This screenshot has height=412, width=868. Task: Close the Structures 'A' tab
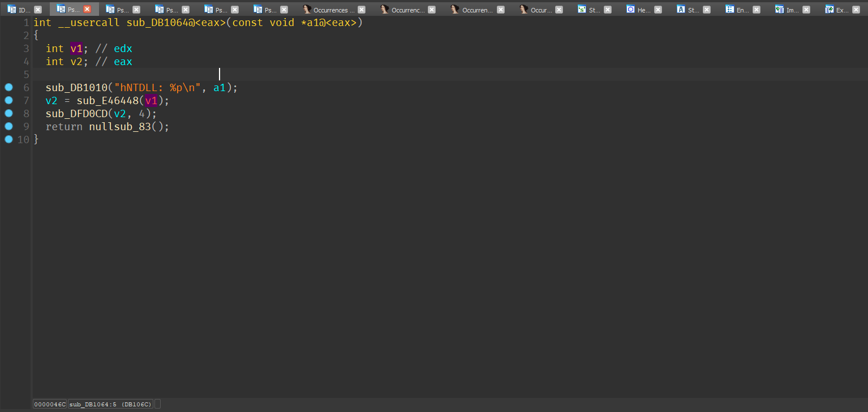coord(707,10)
